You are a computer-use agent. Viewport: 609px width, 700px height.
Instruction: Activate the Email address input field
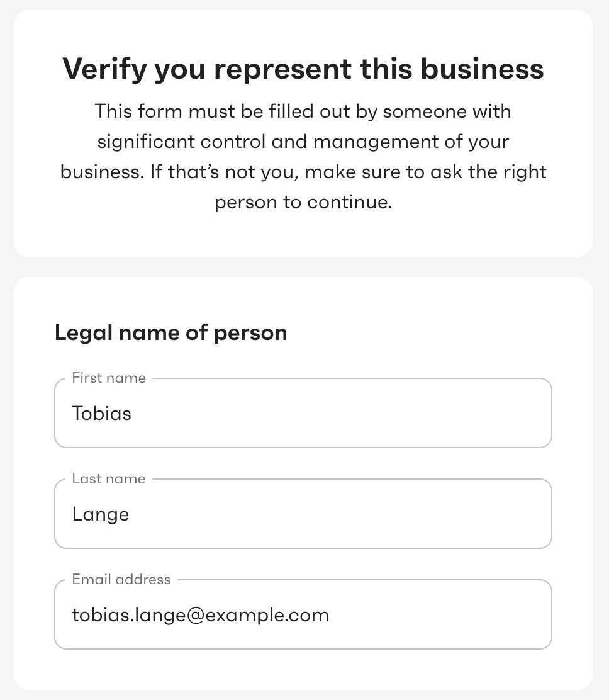click(303, 615)
